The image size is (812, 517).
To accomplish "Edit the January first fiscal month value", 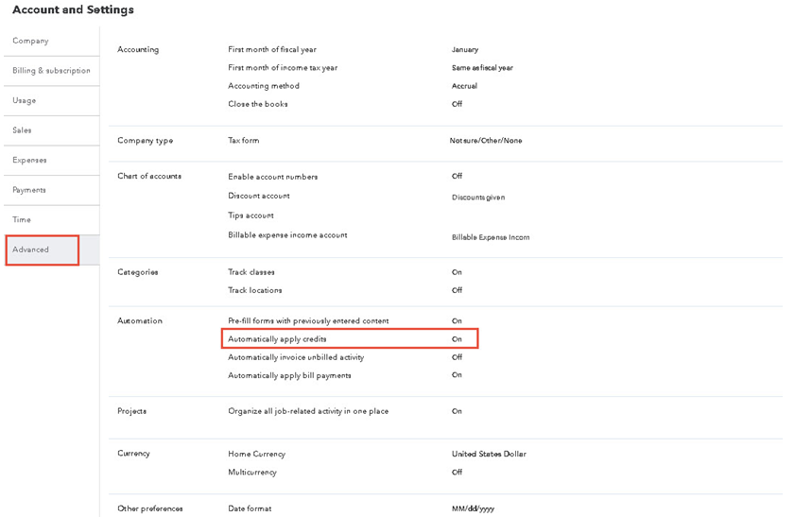I will (465, 49).
